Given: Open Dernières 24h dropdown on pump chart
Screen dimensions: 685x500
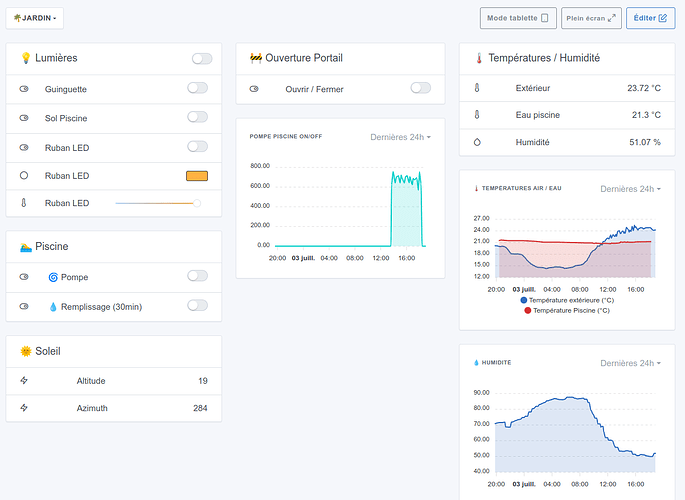Looking at the screenshot, I should point(400,136).
